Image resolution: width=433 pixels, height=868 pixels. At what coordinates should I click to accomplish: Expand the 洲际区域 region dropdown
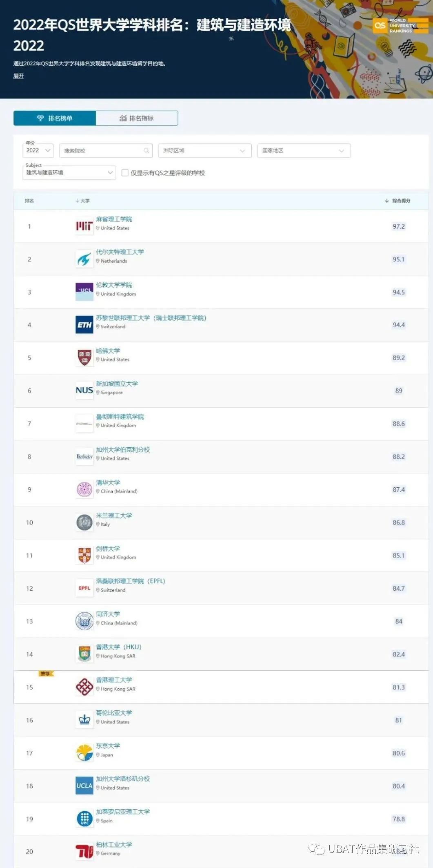(204, 150)
